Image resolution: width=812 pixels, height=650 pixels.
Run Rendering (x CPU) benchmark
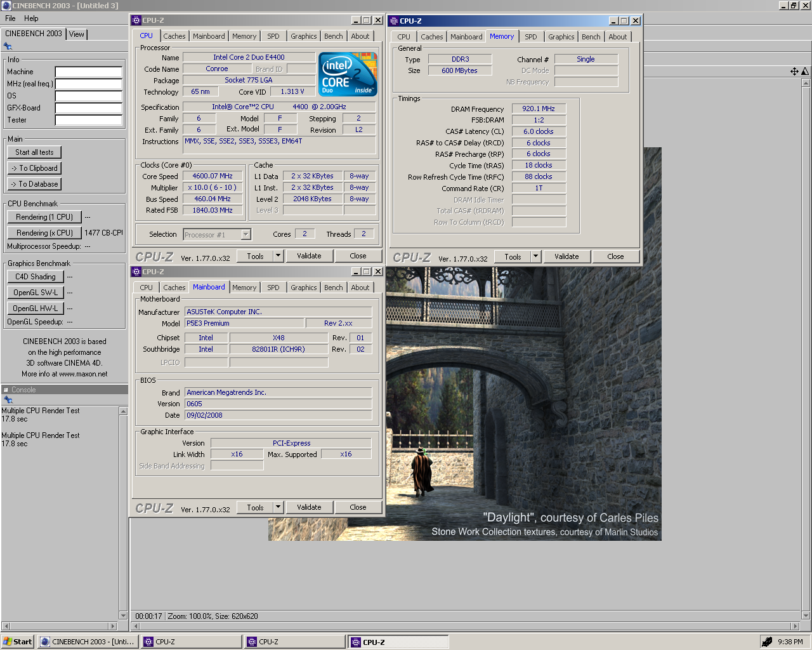44,233
